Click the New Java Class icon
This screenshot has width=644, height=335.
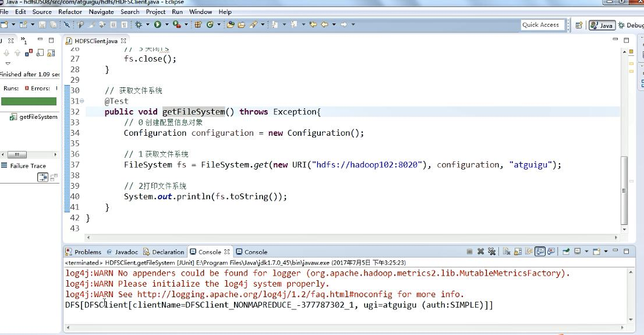(x=210, y=24)
